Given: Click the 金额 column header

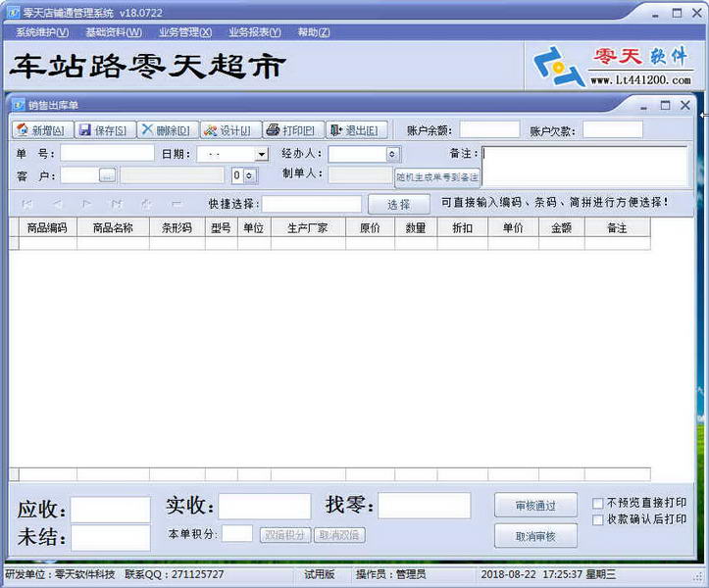Looking at the screenshot, I should point(562,227).
